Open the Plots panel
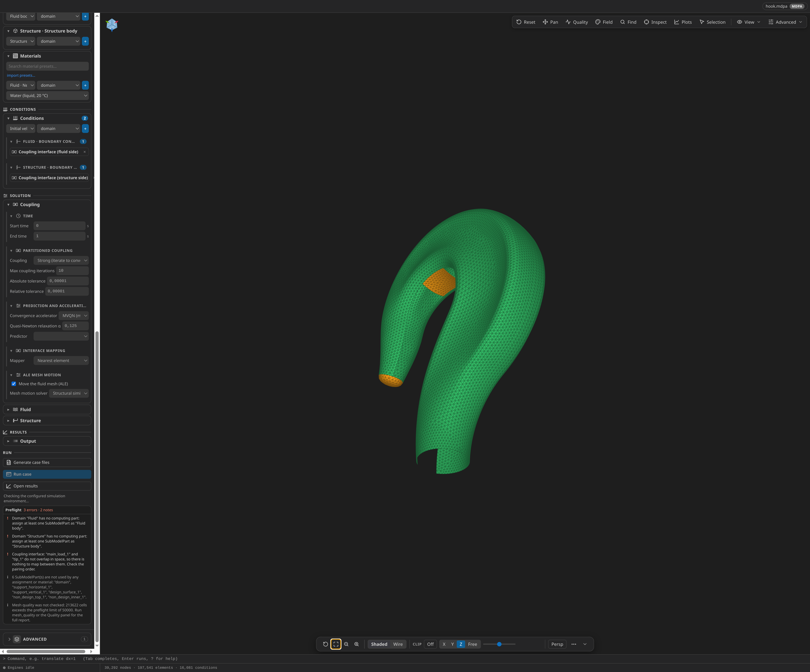The height and width of the screenshot is (672, 810). pyautogui.click(x=683, y=22)
